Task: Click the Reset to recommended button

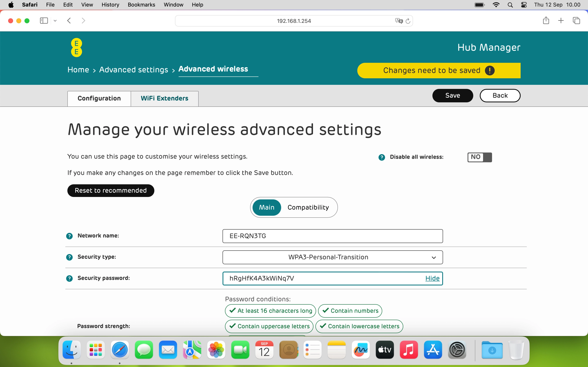Action: pyautogui.click(x=110, y=191)
